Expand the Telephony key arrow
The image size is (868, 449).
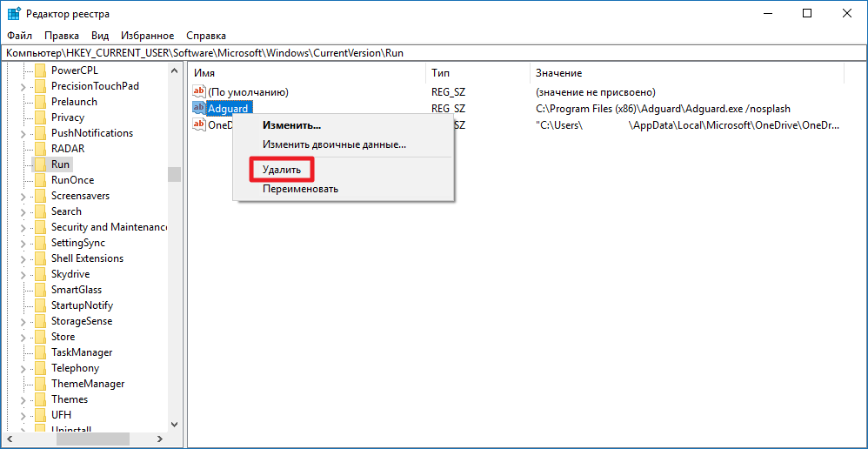23,368
